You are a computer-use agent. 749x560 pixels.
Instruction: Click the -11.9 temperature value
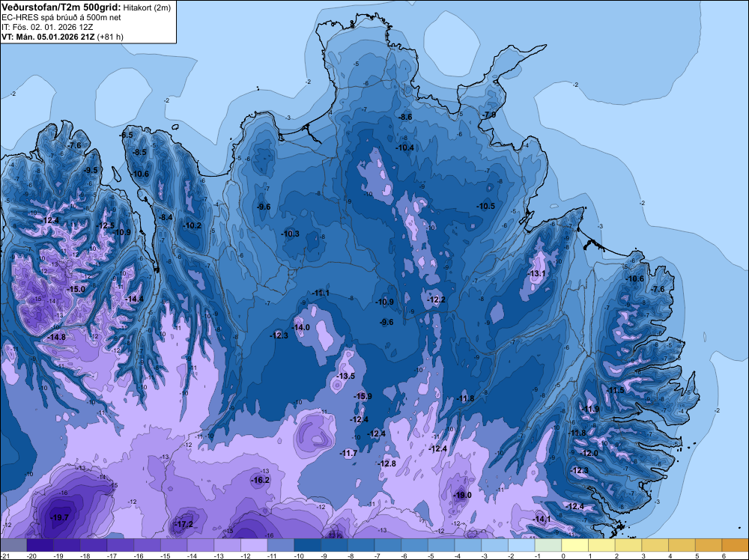(590, 409)
